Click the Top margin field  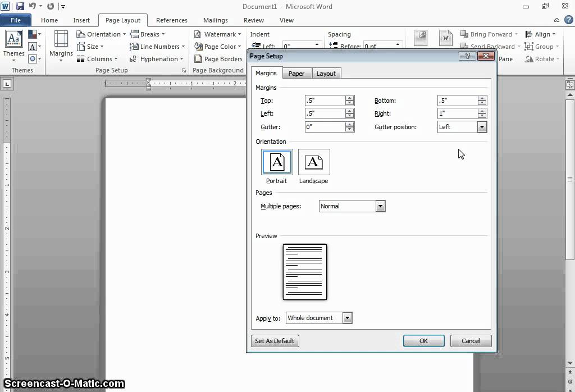point(325,101)
